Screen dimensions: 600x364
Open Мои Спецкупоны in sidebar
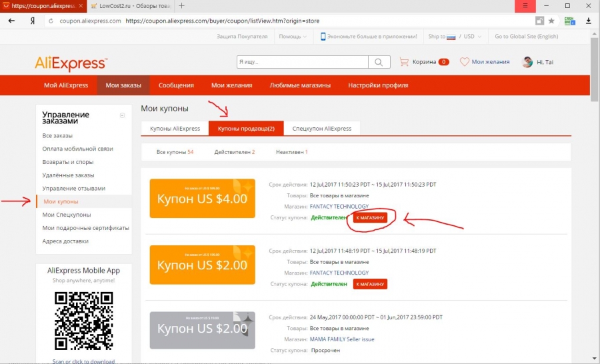[67, 215]
